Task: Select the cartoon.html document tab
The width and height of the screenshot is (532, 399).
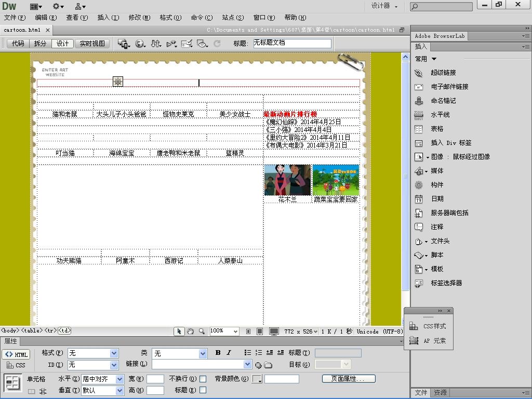Action: 22,30
